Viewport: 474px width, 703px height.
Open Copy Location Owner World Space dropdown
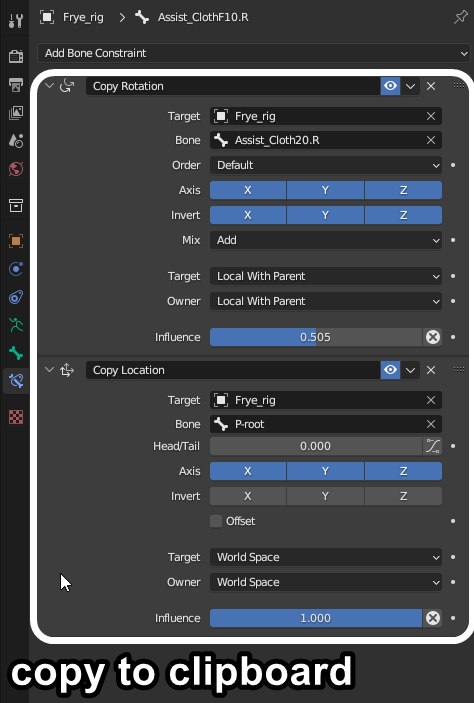pos(326,582)
